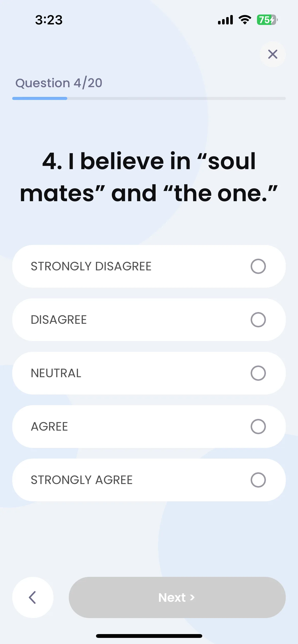The image size is (298, 644).
Task: Tap the quiz progress bar
Action: pyautogui.click(x=149, y=98)
